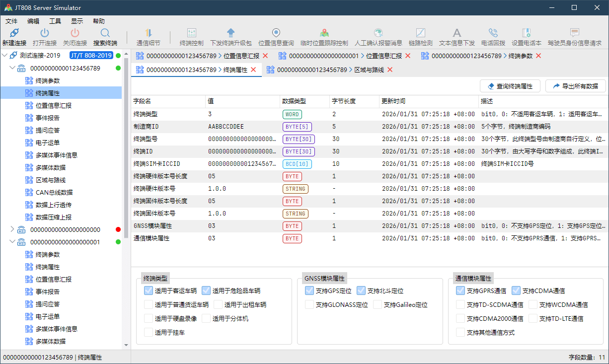Check the 支持TD-LTE通信 checkbox
609x364 pixels.
click(533, 318)
